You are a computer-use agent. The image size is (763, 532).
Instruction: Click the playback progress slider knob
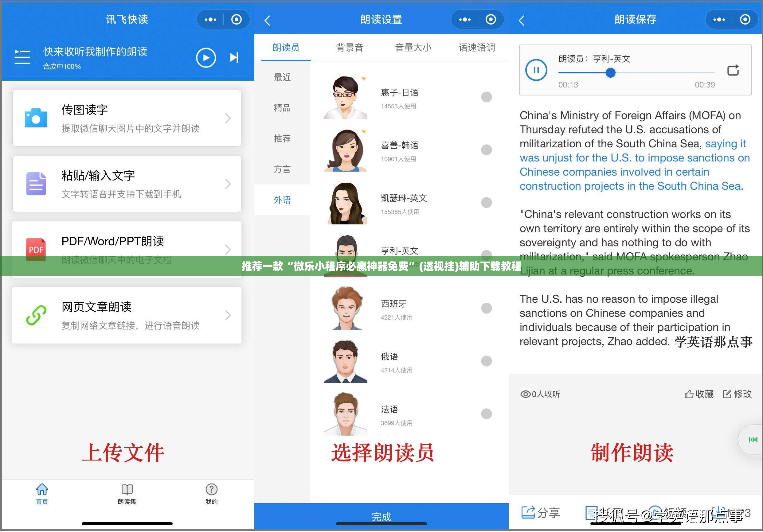610,72
